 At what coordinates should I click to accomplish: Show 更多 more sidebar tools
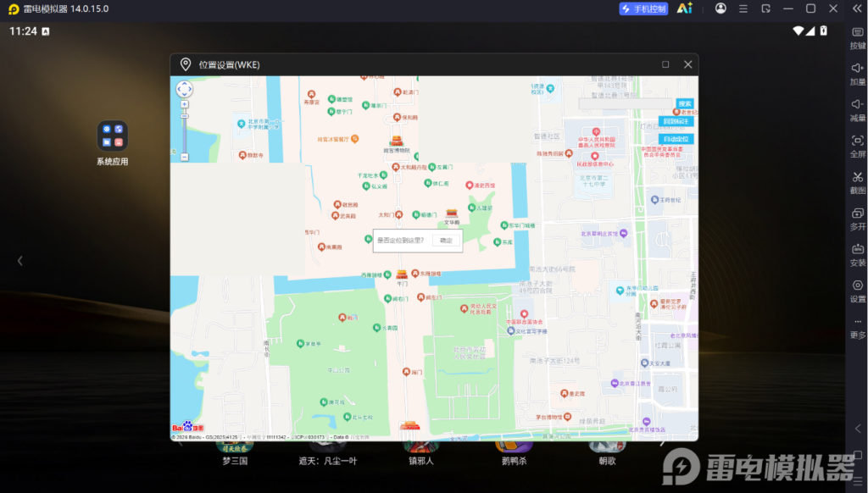[x=858, y=328]
